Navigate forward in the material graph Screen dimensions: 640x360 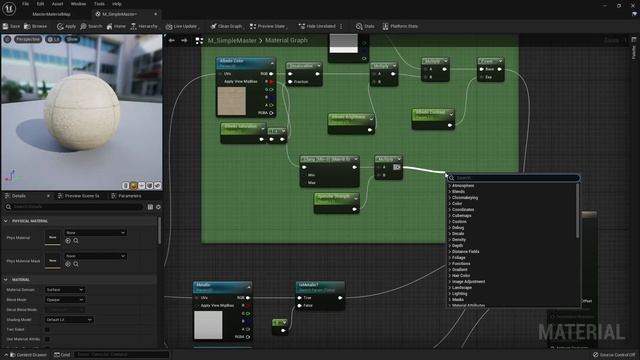tap(184, 40)
